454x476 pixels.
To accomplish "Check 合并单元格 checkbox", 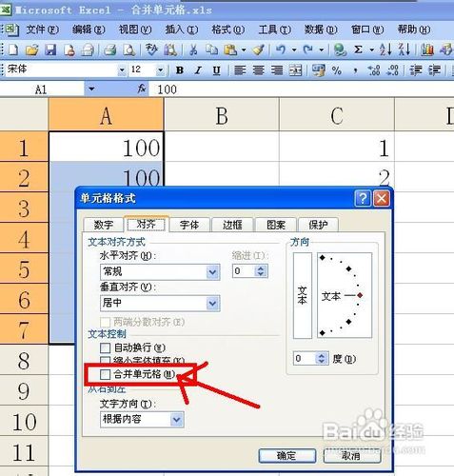I will [x=105, y=374].
